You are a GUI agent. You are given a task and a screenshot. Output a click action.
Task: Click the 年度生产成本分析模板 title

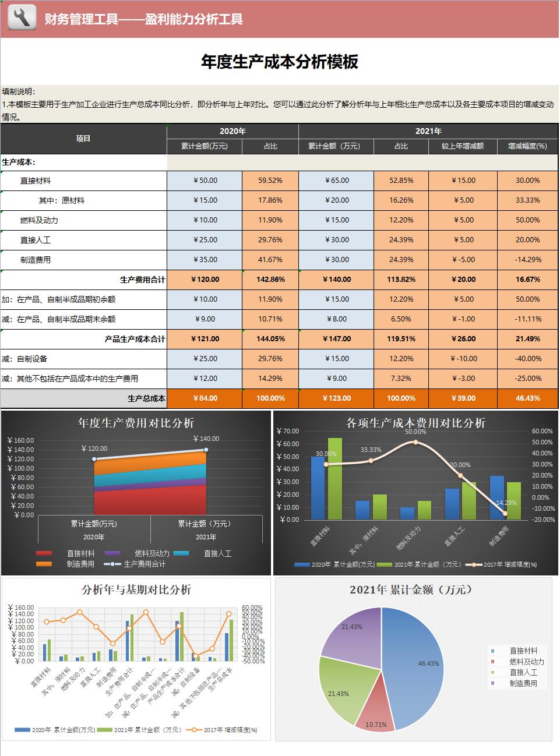pyautogui.click(x=280, y=59)
